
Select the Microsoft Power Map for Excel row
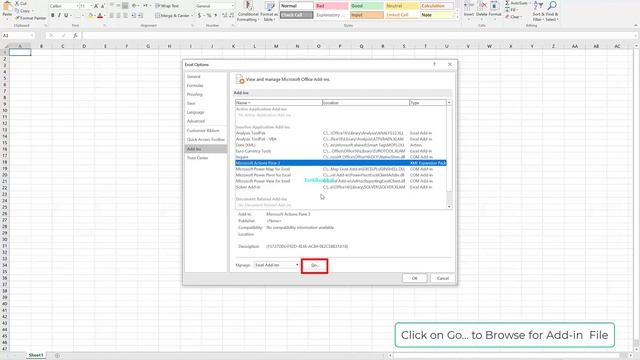click(x=341, y=169)
